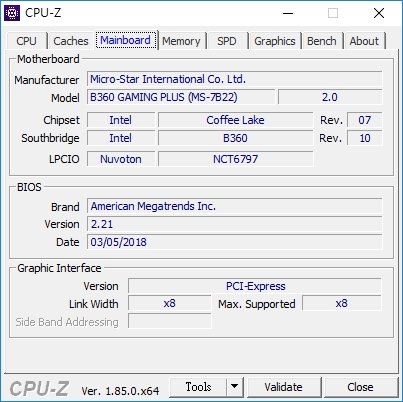Image resolution: width=403 pixels, height=402 pixels.
Task: Click the B360 southbridge value
Action: point(235,138)
